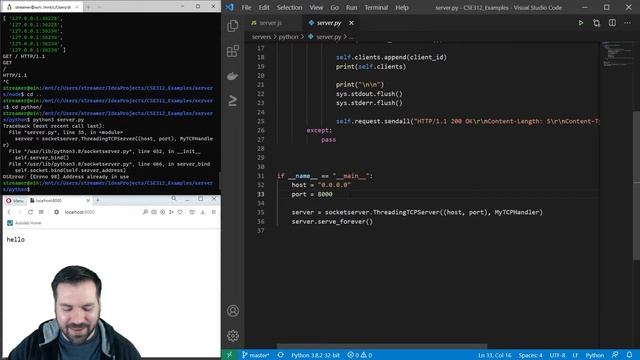This screenshot has width=640, height=360.
Task: Click the server.py breadcrumb segment
Action: click(325, 37)
